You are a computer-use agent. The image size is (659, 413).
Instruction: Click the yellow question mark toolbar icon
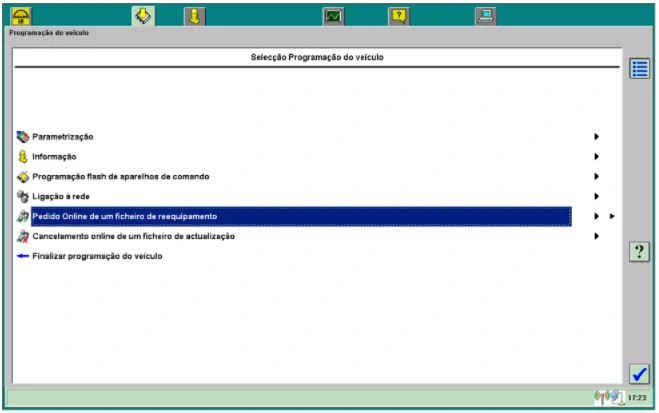coord(398,15)
